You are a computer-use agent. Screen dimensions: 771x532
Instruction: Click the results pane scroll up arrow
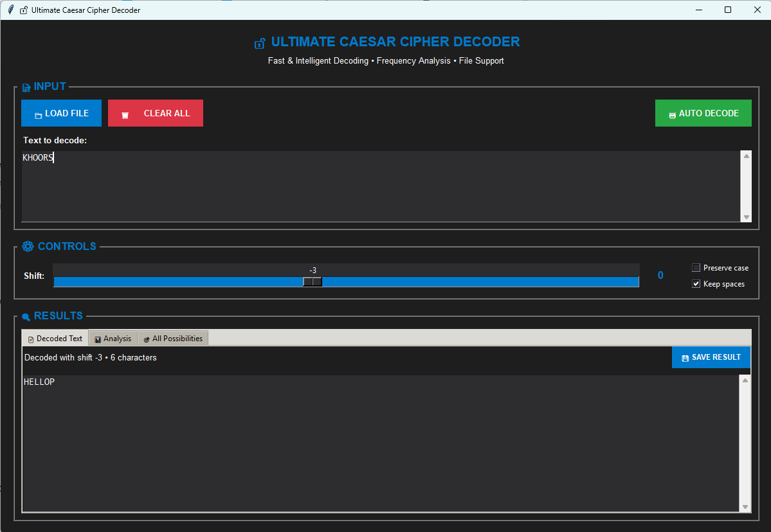745,380
